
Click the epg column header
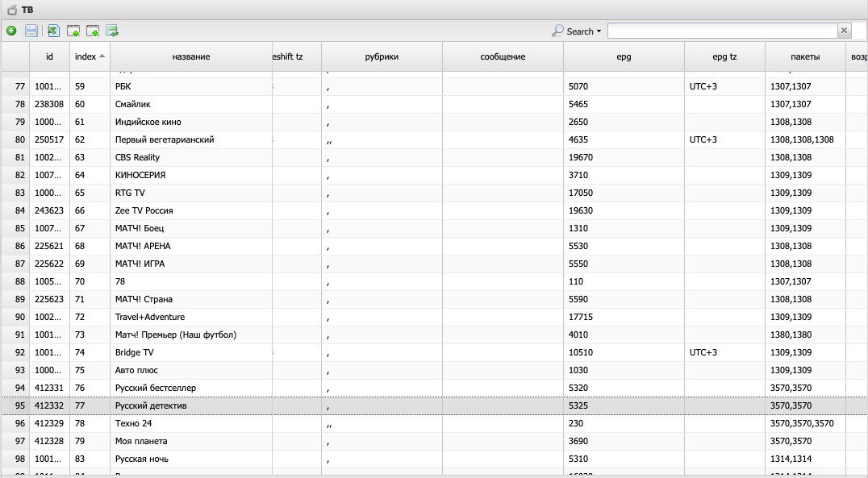[x=624, y=56]
